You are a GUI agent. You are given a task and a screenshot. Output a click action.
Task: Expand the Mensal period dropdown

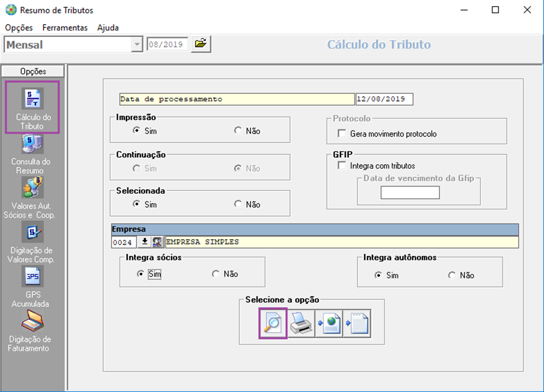[x=137, y=45]
